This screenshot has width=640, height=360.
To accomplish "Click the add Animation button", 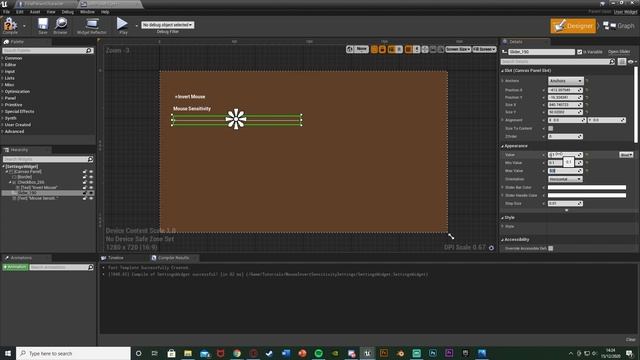I will click(x=15, y=267).
